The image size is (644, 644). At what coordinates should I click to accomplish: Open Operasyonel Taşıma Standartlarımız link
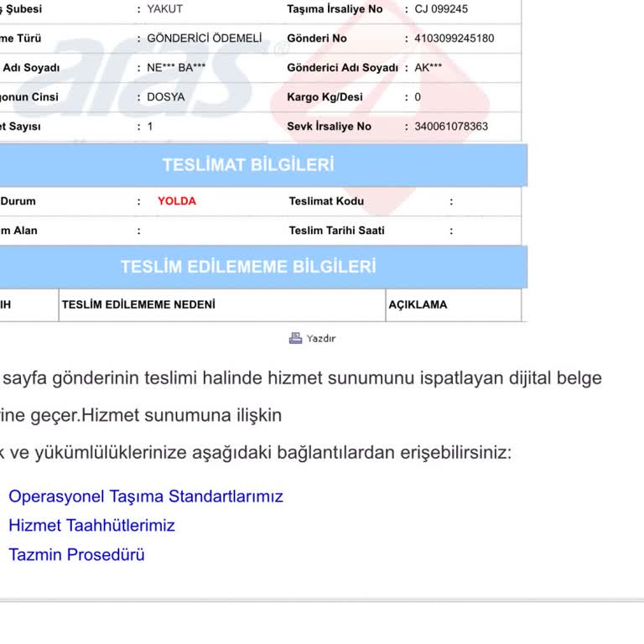point(146,496)
